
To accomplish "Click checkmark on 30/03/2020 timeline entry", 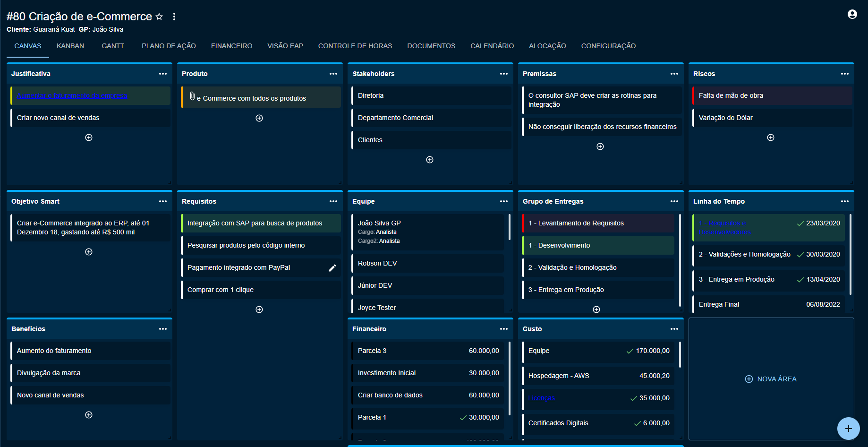I will point(800,255).
